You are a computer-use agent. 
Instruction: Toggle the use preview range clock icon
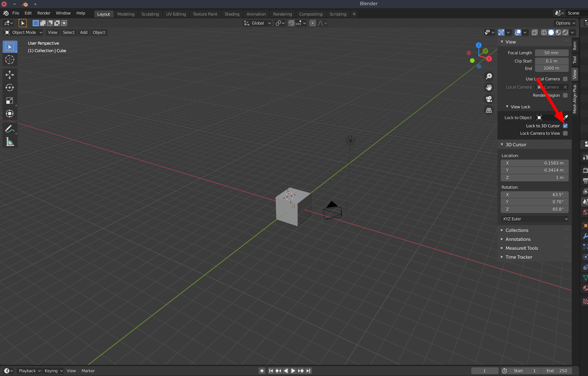coord(505,371)
